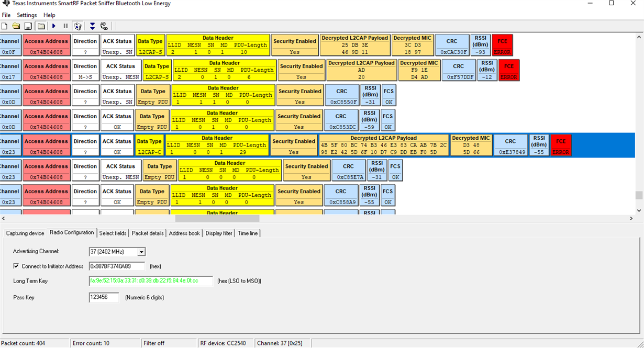
Task: Open the Packet details tab
Action: (148, 233)
